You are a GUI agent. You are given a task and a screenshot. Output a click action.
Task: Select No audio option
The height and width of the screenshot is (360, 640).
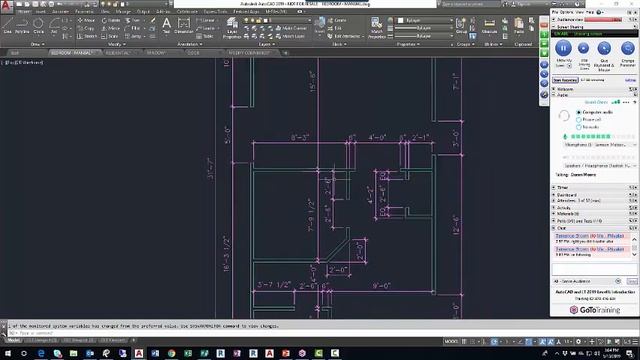pyautogui.click(x=578, y=127)
